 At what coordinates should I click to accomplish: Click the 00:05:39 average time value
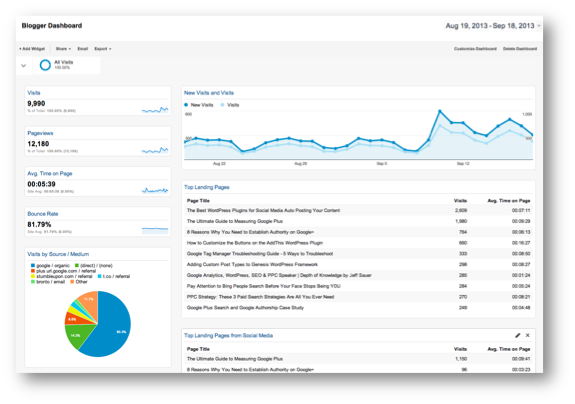(x=41, y=184)
